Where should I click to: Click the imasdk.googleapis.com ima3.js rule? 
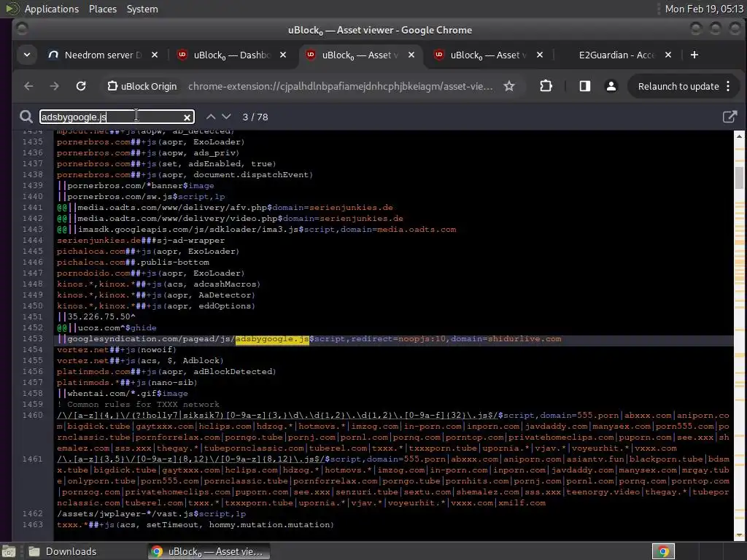(x=256, y=229)
